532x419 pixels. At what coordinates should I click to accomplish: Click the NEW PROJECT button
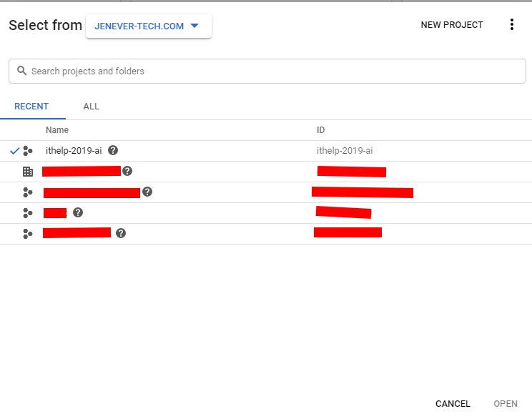452,25
